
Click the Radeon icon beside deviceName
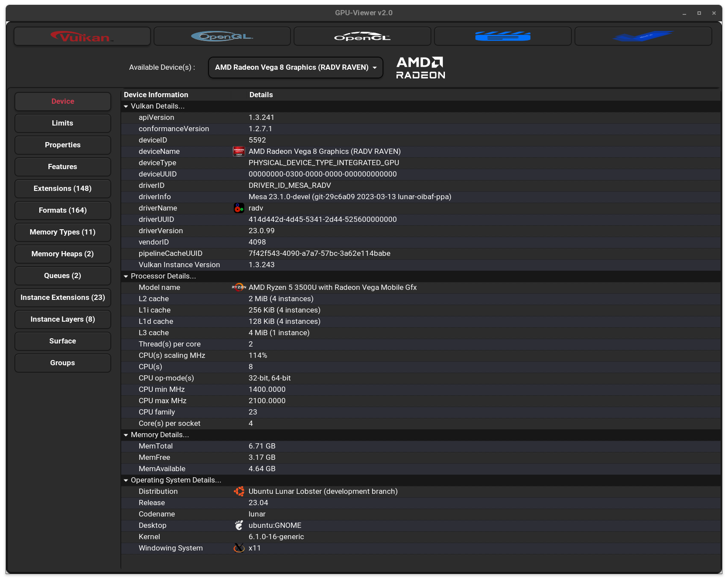point(239,152)
